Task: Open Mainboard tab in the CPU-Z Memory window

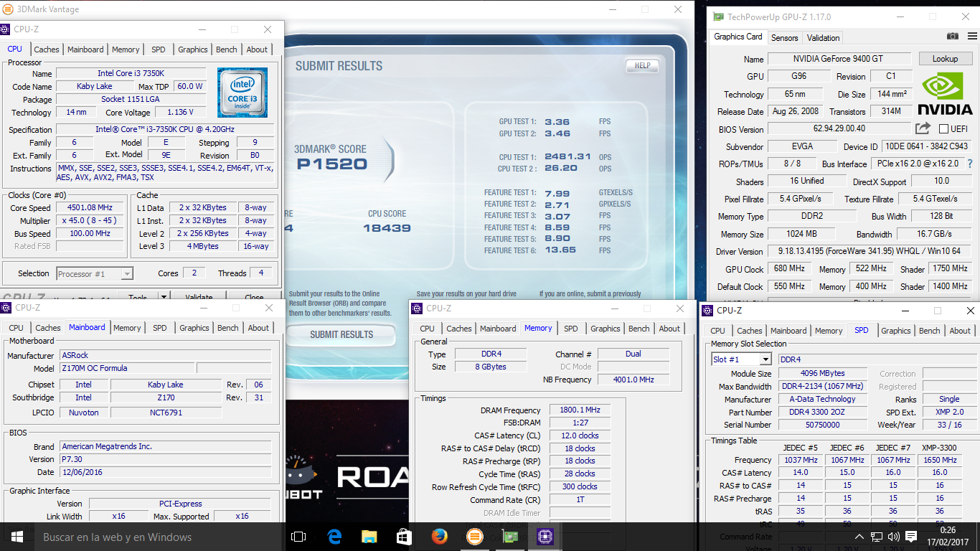Action: pyautogui.click(x=498, y=329)
